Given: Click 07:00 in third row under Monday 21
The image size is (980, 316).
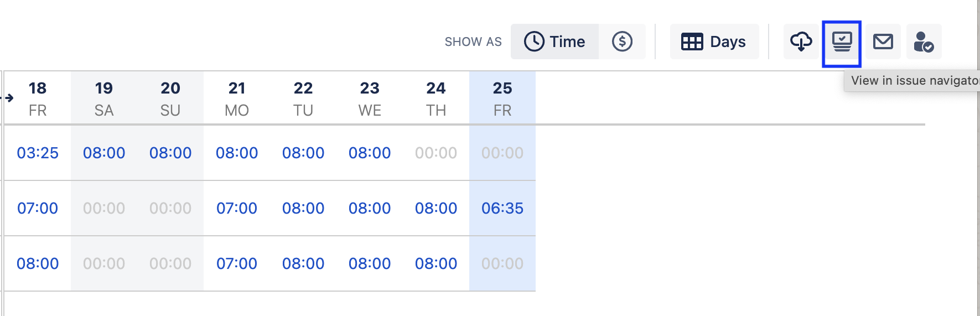Looking at the screenshot, I should [x=237, y=263].
